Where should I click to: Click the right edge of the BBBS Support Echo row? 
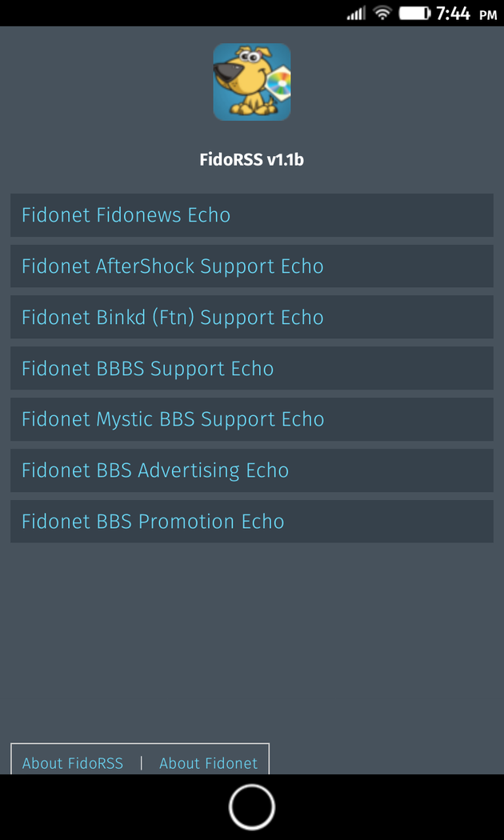[480, 369]
